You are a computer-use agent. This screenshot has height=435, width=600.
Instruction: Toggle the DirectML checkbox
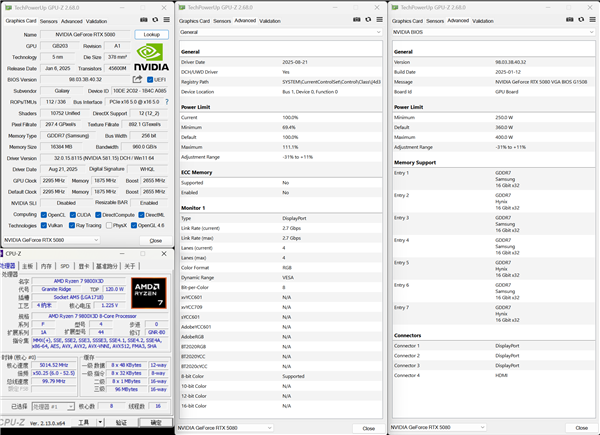point(141,215)
